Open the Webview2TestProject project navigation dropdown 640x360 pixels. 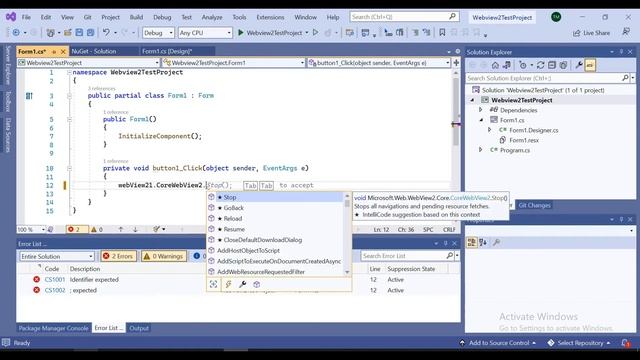pyautogui.click(x=89, y=62)
